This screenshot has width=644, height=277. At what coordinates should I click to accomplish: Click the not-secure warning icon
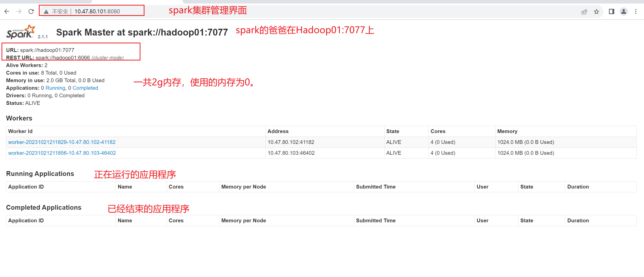pyautogui.click(x=46, y=12)
